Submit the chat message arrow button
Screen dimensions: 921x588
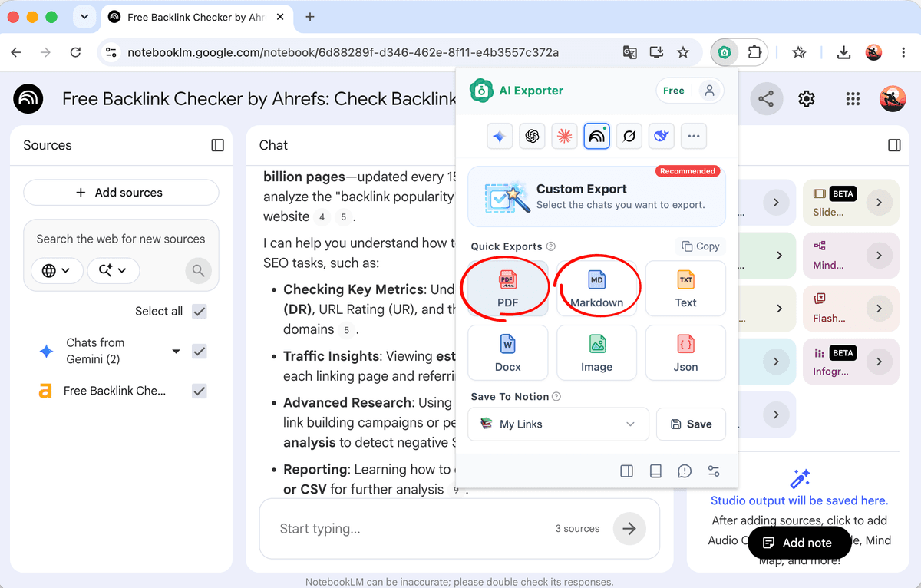click(x=629, y=528)
